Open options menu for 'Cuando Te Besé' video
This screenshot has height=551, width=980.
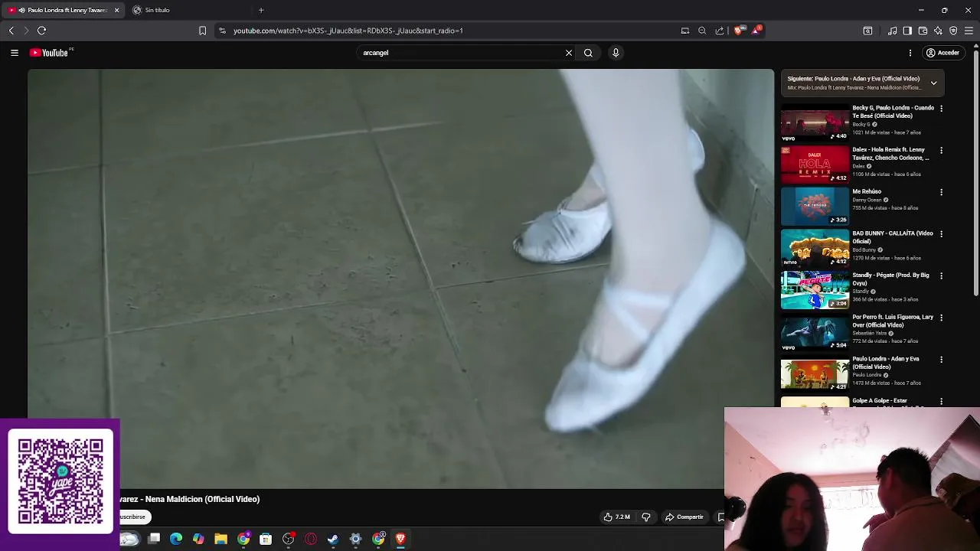pos(941,109)
